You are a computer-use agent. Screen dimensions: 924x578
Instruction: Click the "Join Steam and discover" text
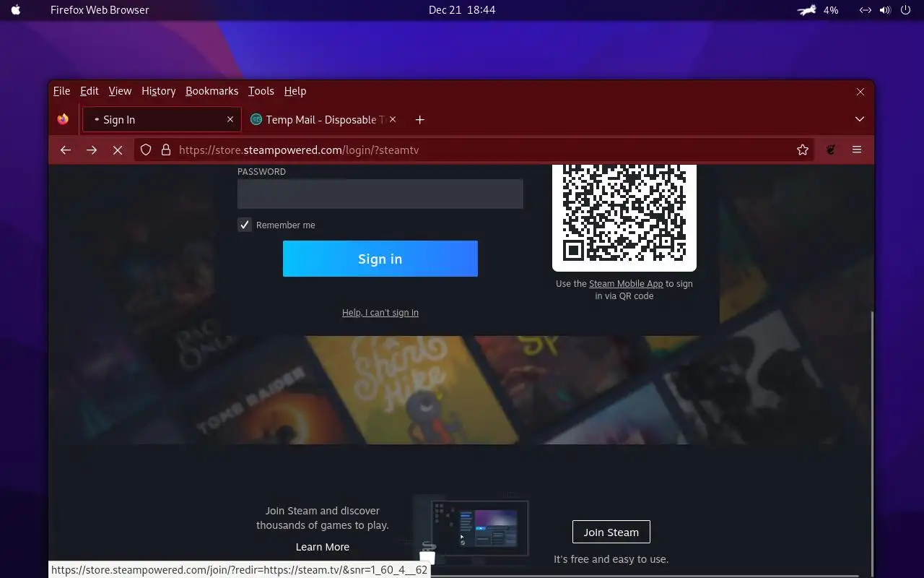click(x=322, y=511)
